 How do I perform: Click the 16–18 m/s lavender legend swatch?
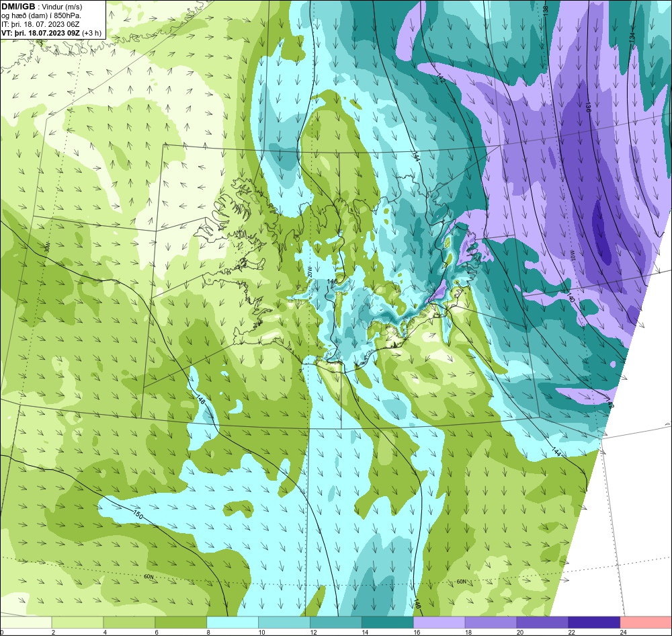[x=439, y=623]
